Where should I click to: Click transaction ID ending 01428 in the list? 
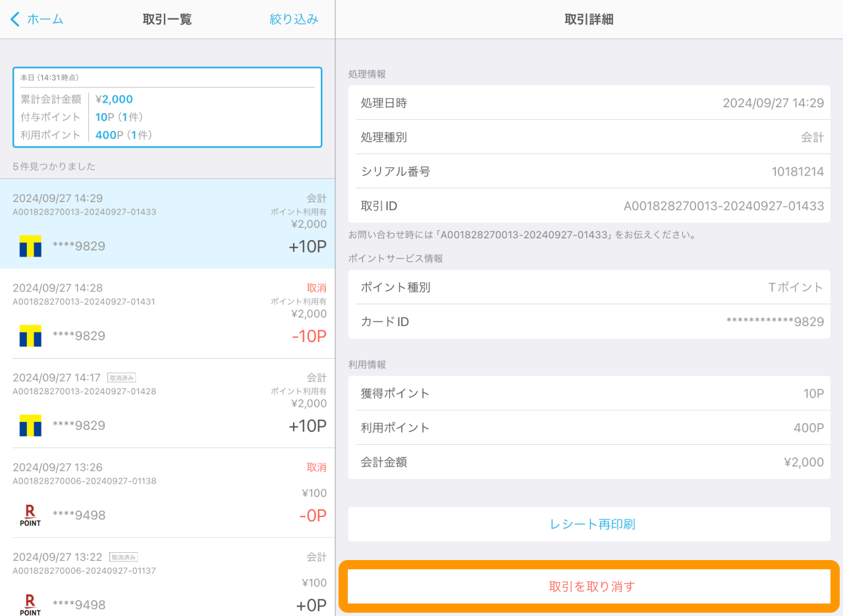(84, 391)
